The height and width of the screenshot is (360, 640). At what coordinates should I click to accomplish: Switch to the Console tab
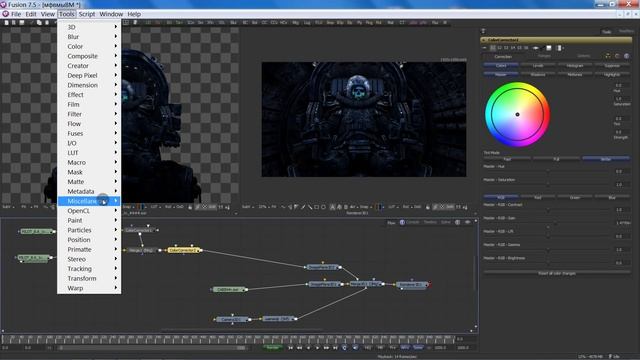pyautogui.click(x=413, y=222)
